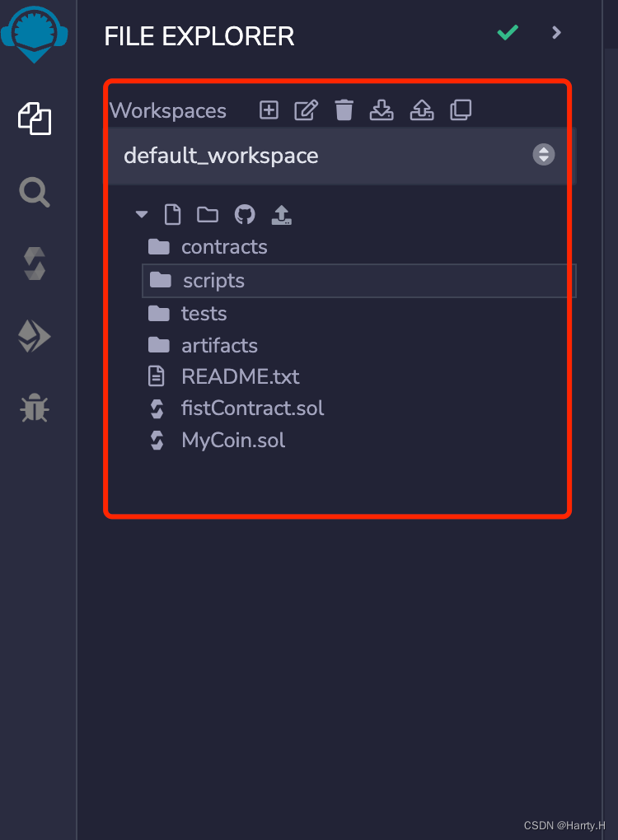The width and height of the screenshot is (618, 840).
Task: Open the Remix home logo icon
Action: click(35, 35)
